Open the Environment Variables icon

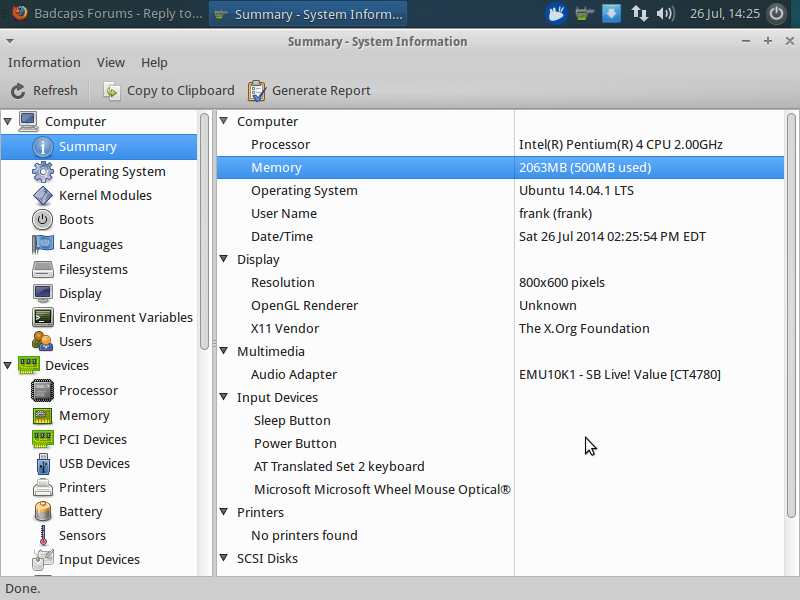[x=43, y=318]
